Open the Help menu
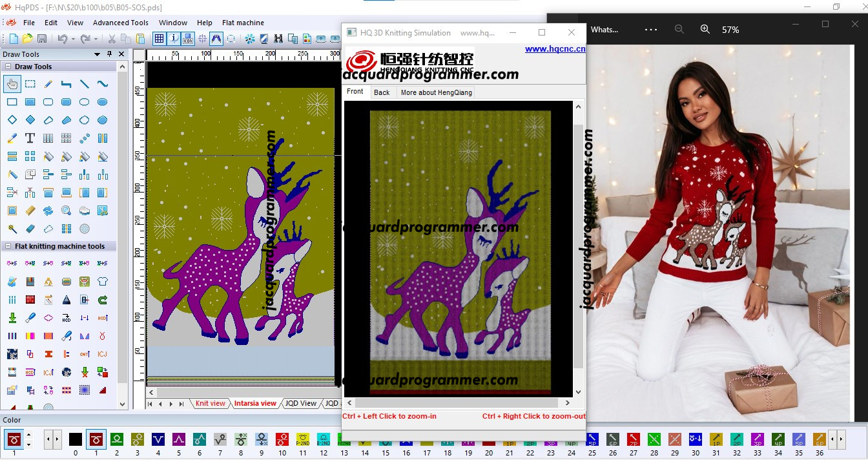Screen dimensions: 868x460 (x=205, y=23)
